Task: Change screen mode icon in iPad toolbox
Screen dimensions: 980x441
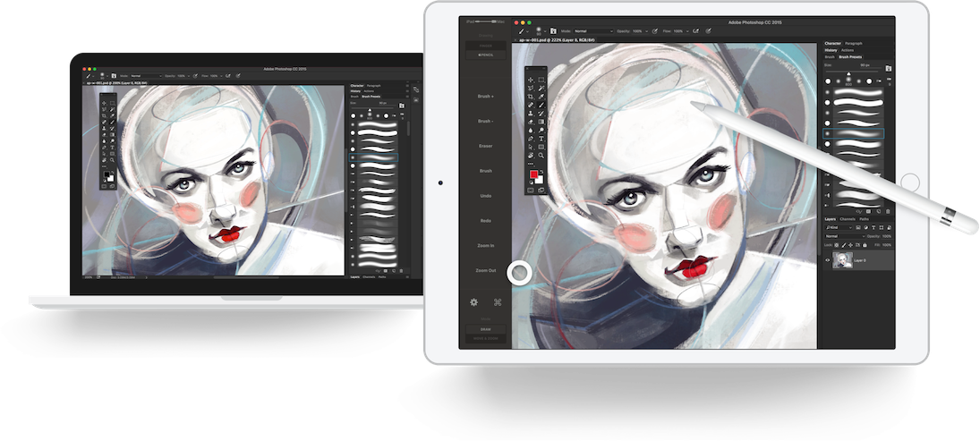Action: [x=541, y=190]
